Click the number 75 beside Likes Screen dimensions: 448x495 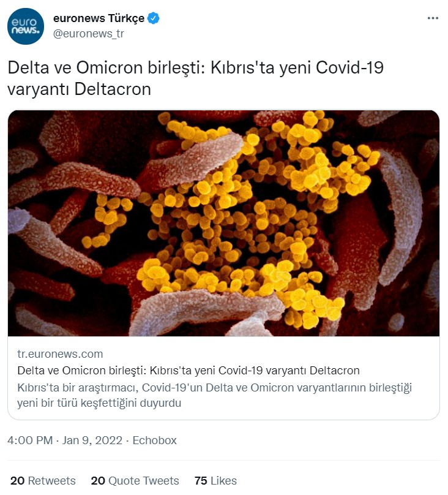coord(201,480)
